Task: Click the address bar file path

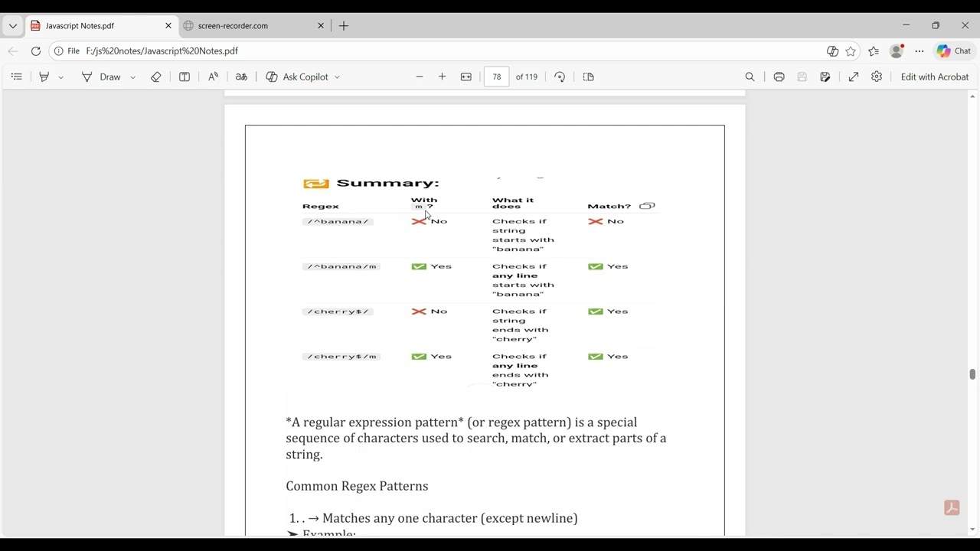Action: 162,51
